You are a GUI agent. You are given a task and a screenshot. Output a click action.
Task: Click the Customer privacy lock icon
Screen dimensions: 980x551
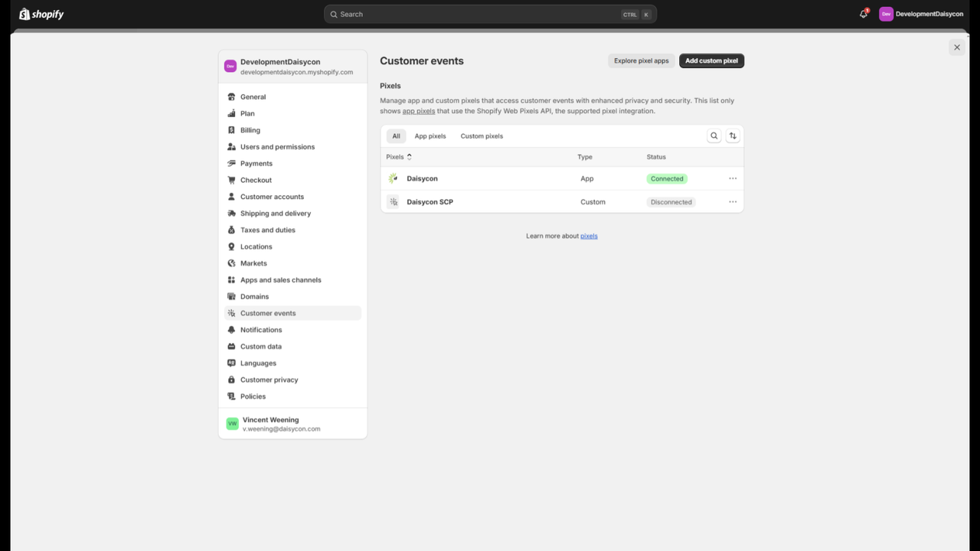pyautogui.click(x=232, y=380)
